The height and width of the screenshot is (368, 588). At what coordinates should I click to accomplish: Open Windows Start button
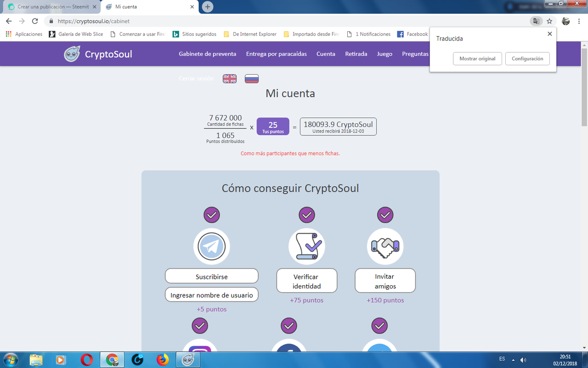coord(10,359)
